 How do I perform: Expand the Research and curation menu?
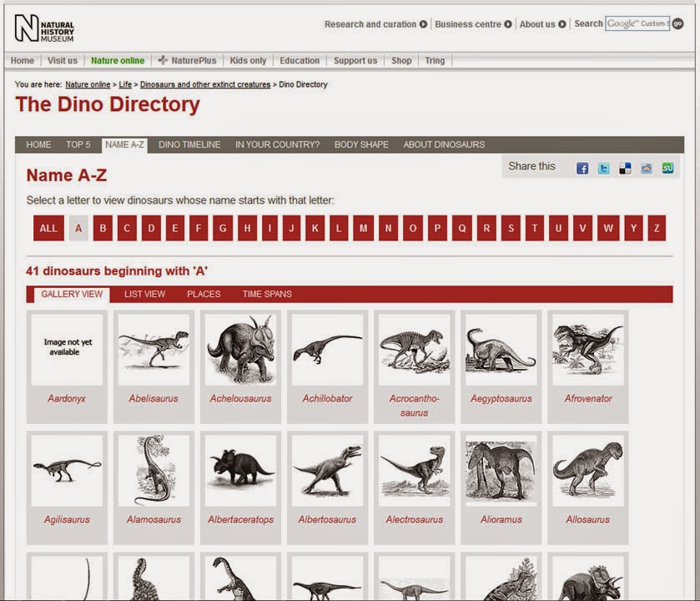[x=375, y=24]
